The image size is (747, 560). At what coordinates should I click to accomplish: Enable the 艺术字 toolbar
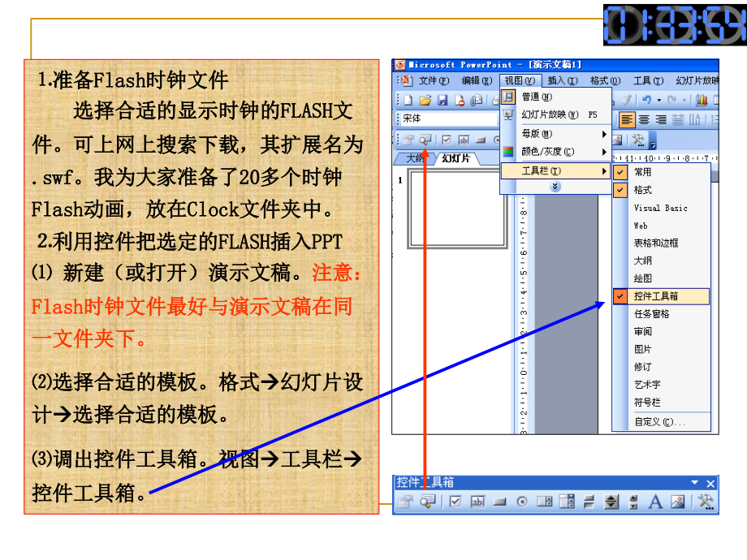(662, 385)
